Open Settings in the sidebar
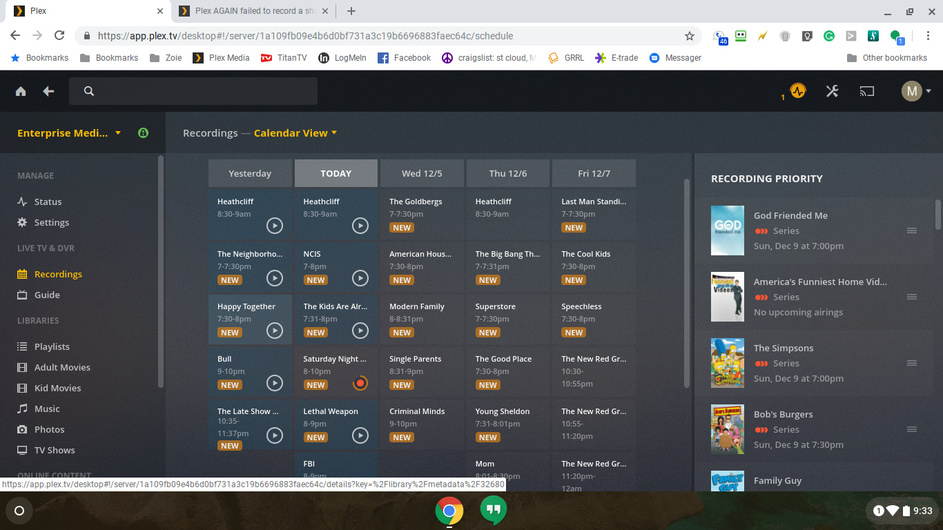Screen dimensions: 943x530 pyautogui.click(x=51, y=223)
